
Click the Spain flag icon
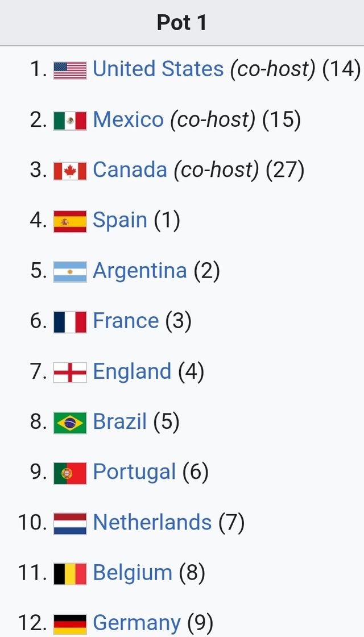[x=70, y=221]
